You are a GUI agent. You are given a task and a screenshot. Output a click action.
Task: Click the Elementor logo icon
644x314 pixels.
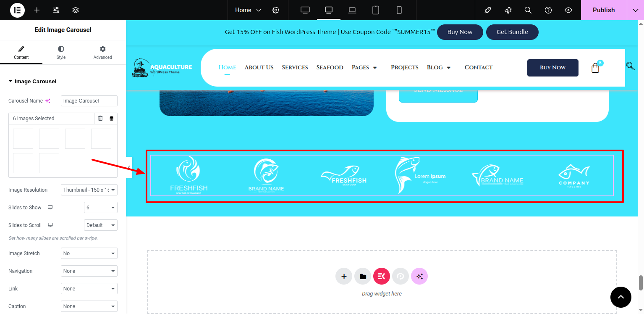click(17, 10)
